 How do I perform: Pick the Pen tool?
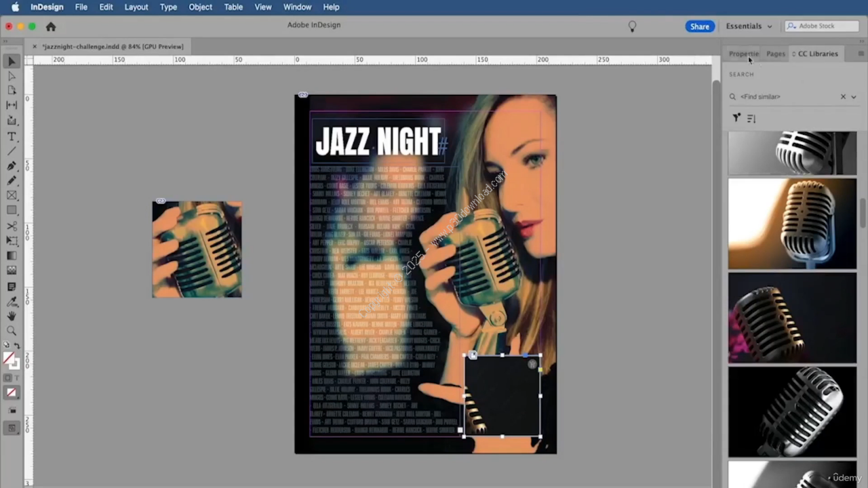12,166
